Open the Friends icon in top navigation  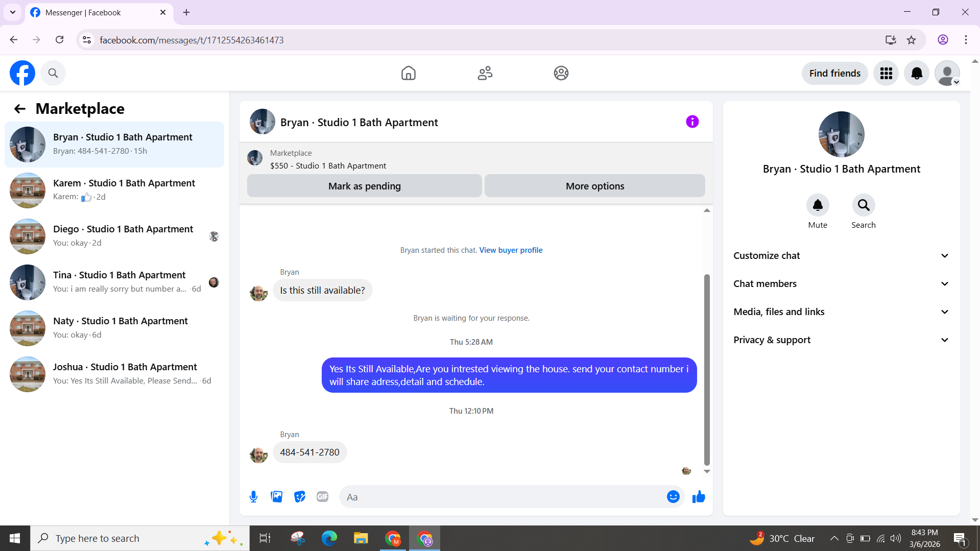pos(485,73)
